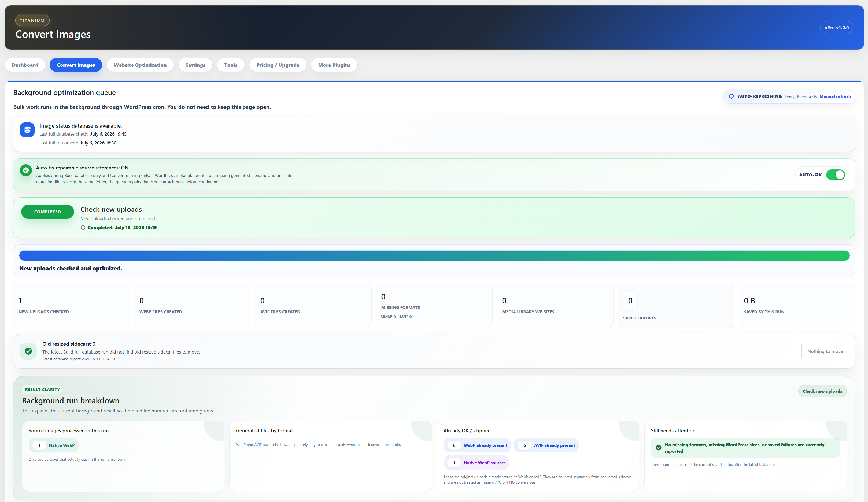The image size is (868, 502).
Task: Click the Manual refresh link
Action: click(x=835, y=96)
